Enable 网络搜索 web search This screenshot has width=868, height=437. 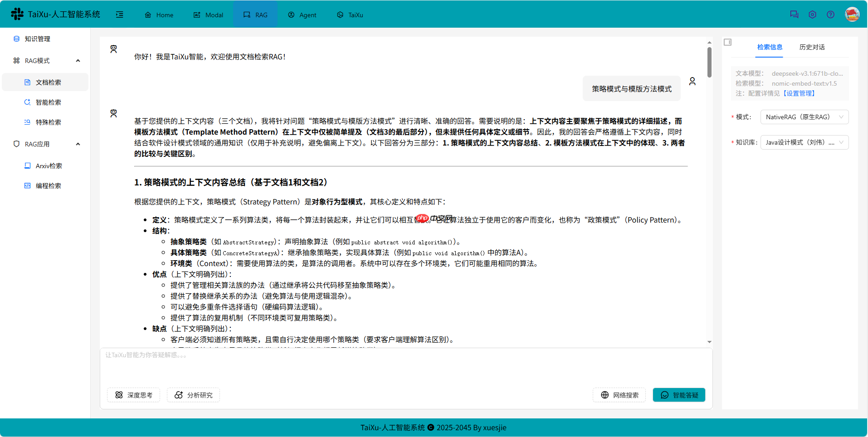tap(619, 395)
